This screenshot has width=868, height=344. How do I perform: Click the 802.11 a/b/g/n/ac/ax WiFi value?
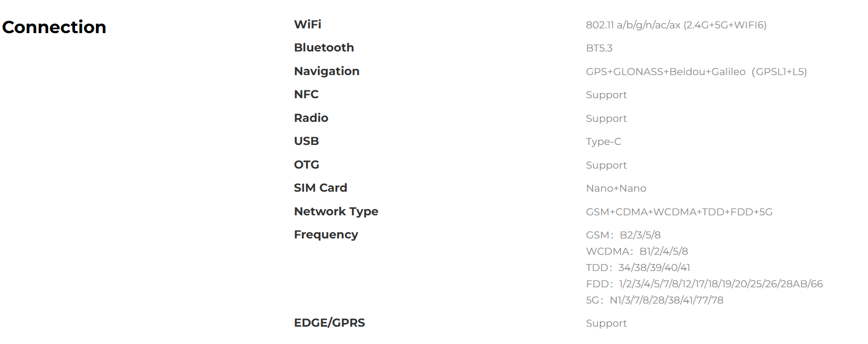676,25
